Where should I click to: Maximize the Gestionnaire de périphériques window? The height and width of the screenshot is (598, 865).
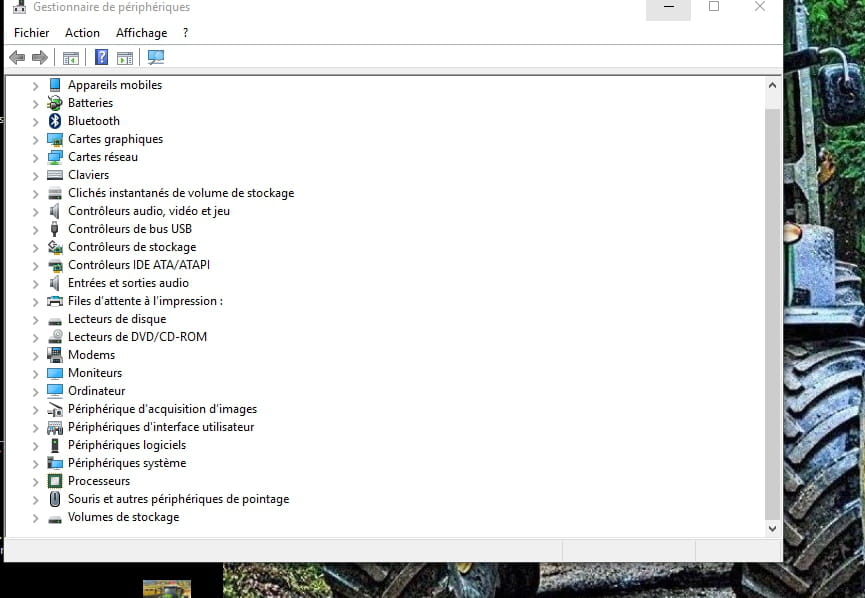pyautogui.click(x=714, y=7)
